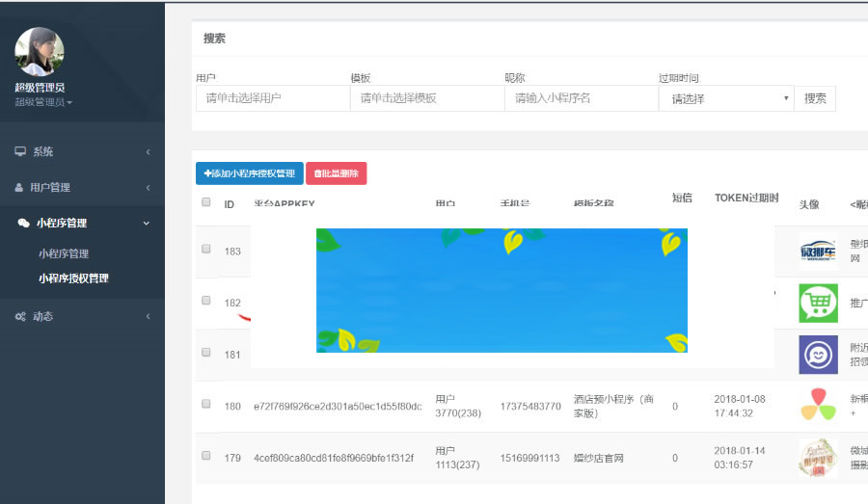Click the gears icon beside 动态

coord(20,317)
